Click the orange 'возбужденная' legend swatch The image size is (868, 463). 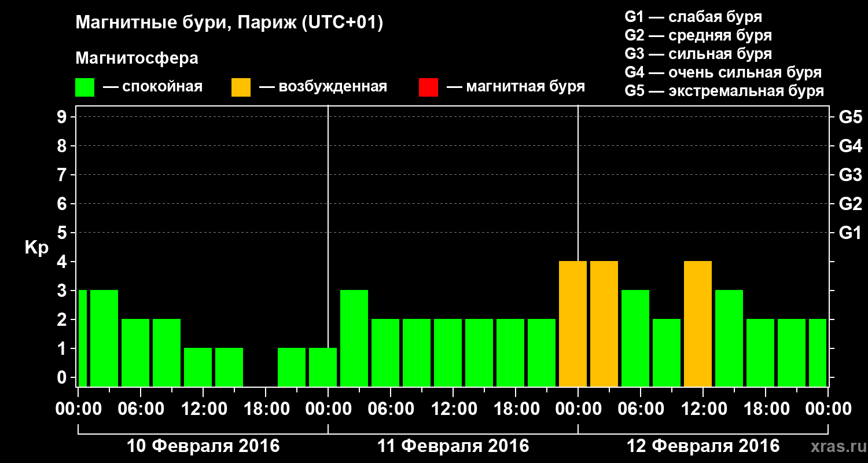[x=241, y=87]
